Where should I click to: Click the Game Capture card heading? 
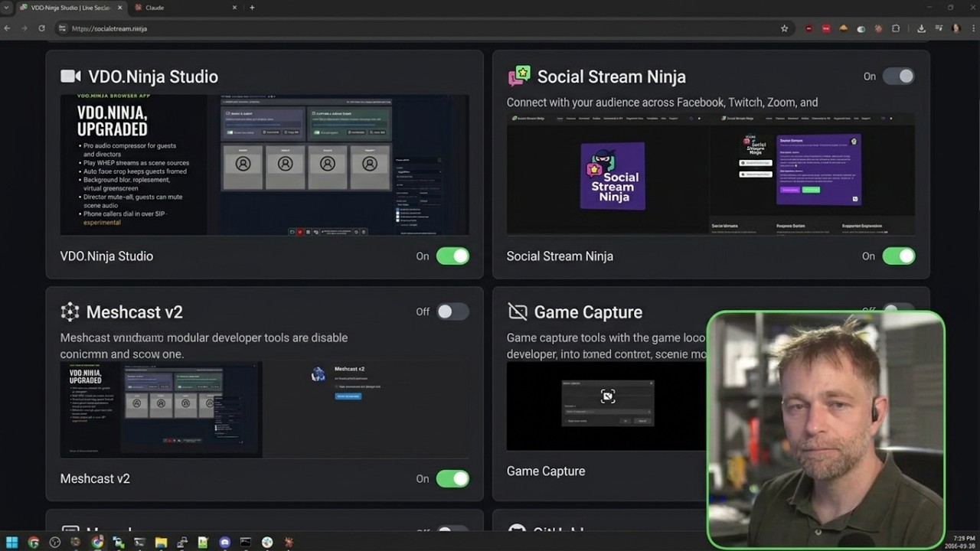click(x=588, y=312)
